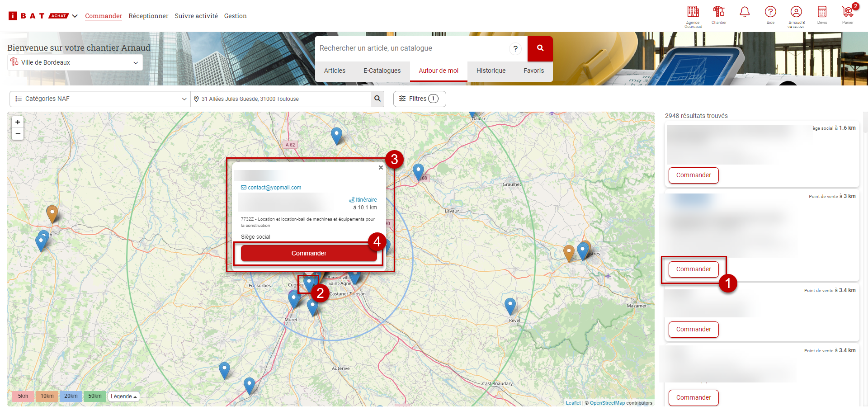Viewport: 868px width, 420px height.
Task: View the Panier cart icon
Action: (x=848, y=14)
